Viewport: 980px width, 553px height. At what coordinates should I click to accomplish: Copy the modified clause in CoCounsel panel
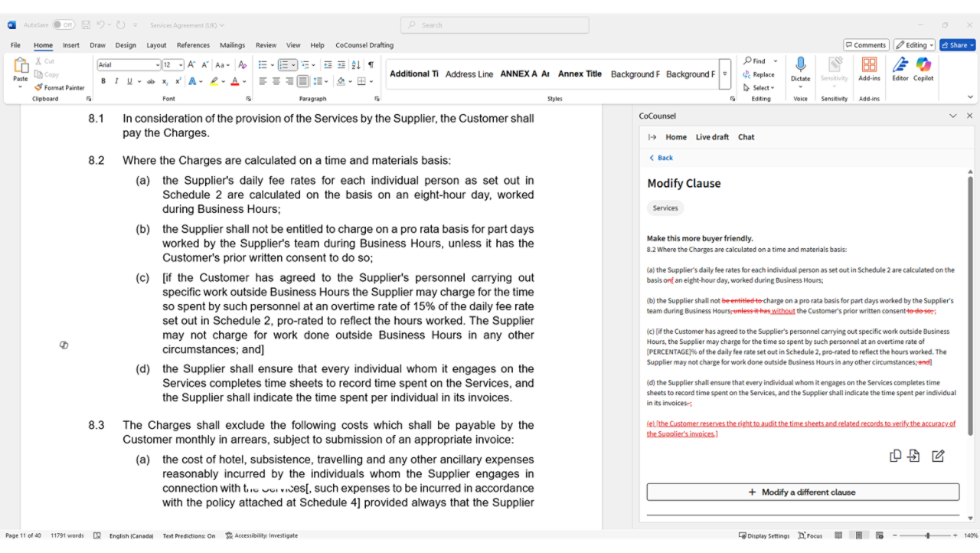click(895, 456)
